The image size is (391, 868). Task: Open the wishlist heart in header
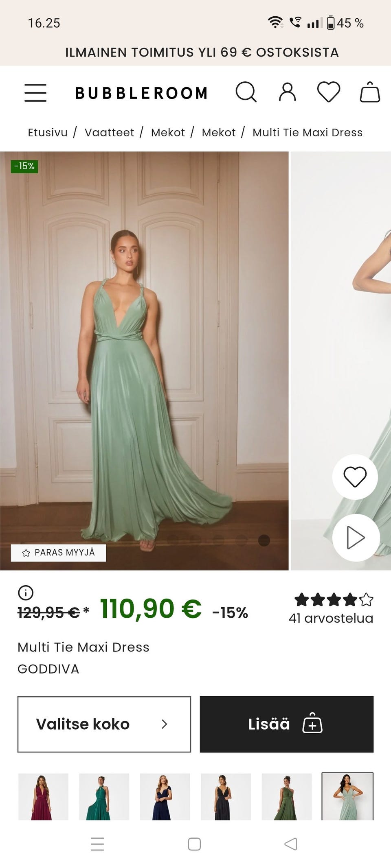click(x=328, y=92)
